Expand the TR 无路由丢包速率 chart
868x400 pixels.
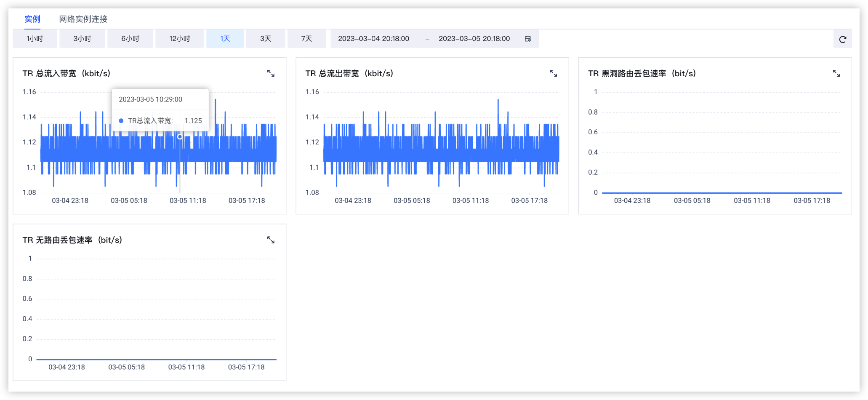click(271, 240)
